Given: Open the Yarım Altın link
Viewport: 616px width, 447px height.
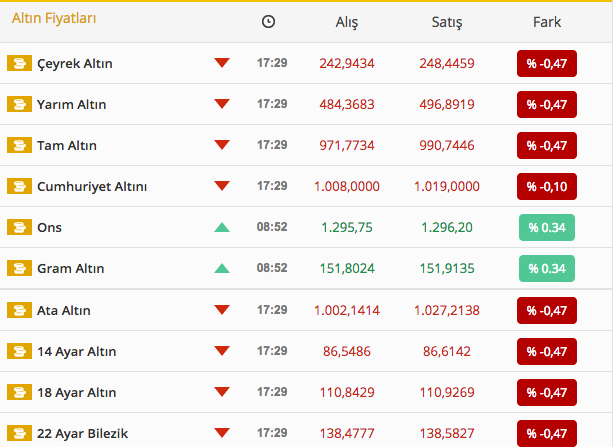Looking at the screenshot, I should pos(72,104).
